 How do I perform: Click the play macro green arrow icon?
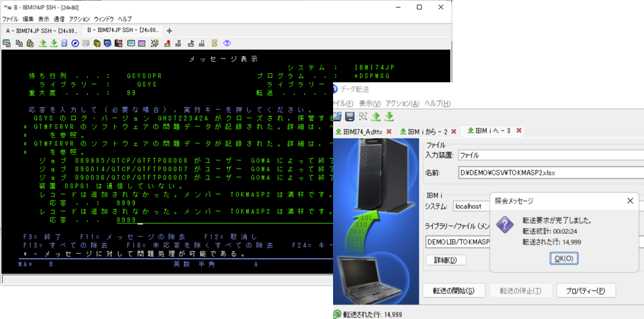coord(191,43)
